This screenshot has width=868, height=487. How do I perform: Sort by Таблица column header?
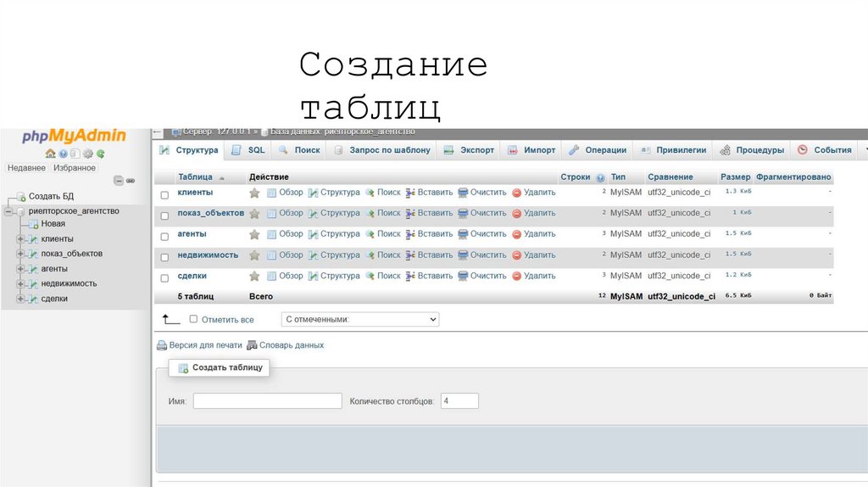[195, 177]
